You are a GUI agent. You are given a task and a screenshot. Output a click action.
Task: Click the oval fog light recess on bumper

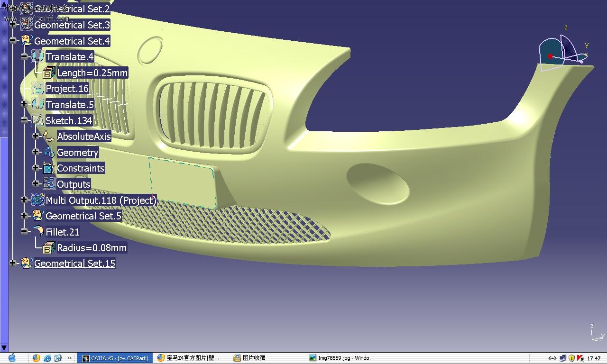[x=378, y=183]
